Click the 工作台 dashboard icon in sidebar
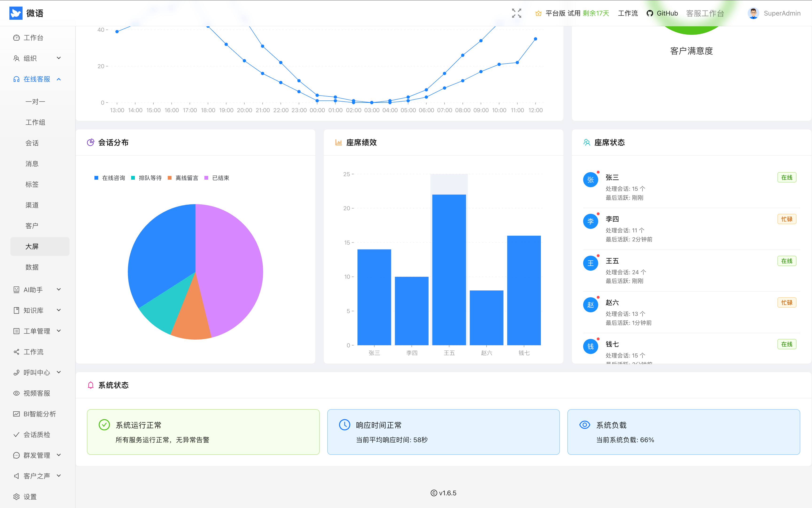 16,38
